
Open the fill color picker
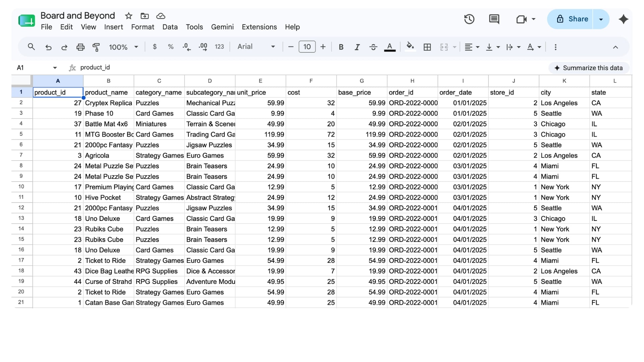tap(410, 47)
